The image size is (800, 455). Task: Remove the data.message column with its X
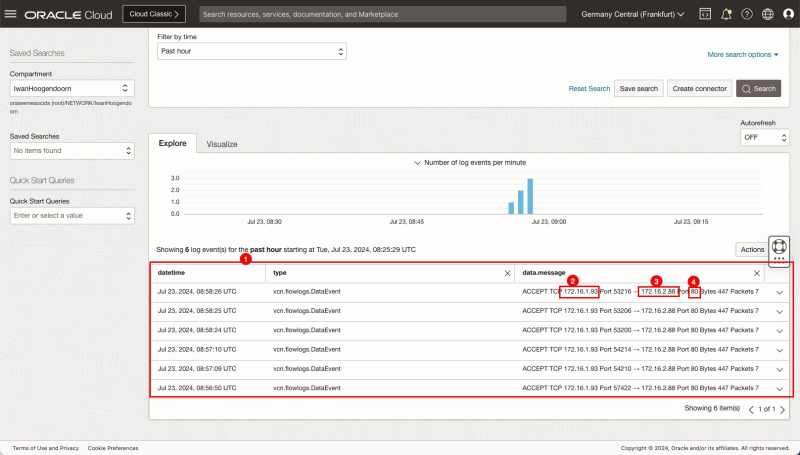[x=756, y=272]
